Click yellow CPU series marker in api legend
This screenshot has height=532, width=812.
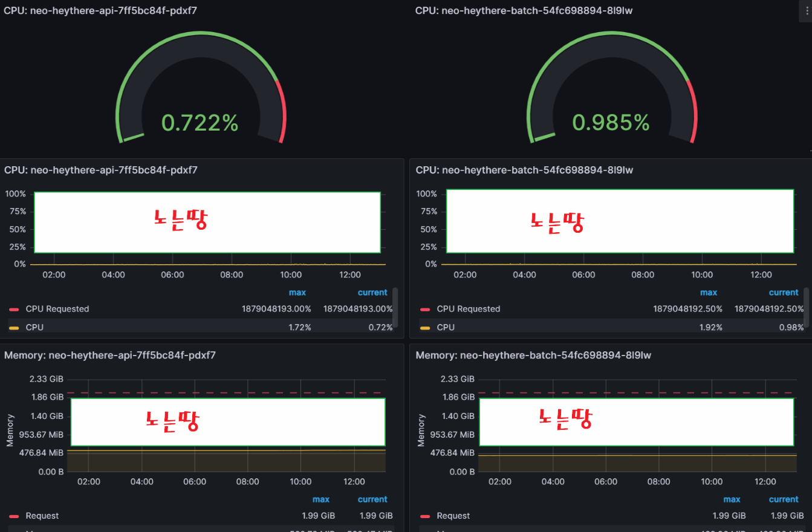(x=15, y=327)
